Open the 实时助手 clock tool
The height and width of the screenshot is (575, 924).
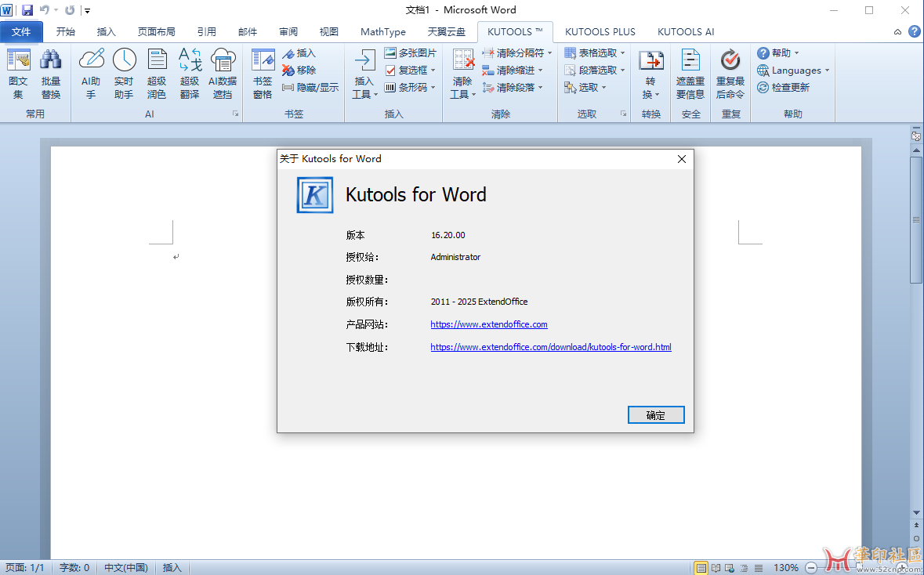(x=124, y=74)
